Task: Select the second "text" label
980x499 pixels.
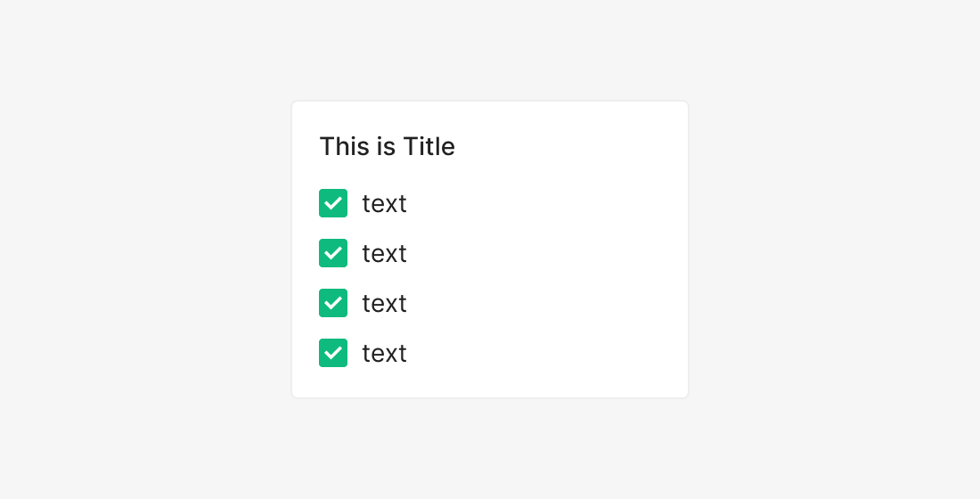Action: point(384,254)
